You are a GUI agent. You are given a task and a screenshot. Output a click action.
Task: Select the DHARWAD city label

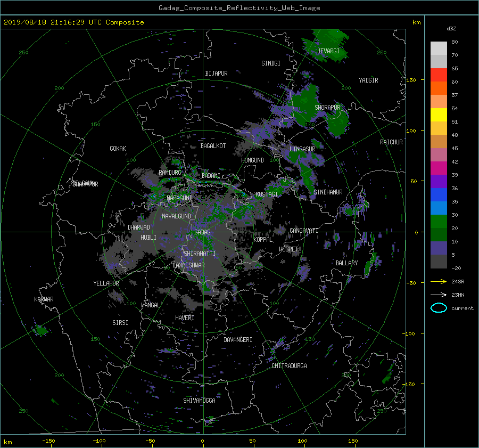(138, 227)
